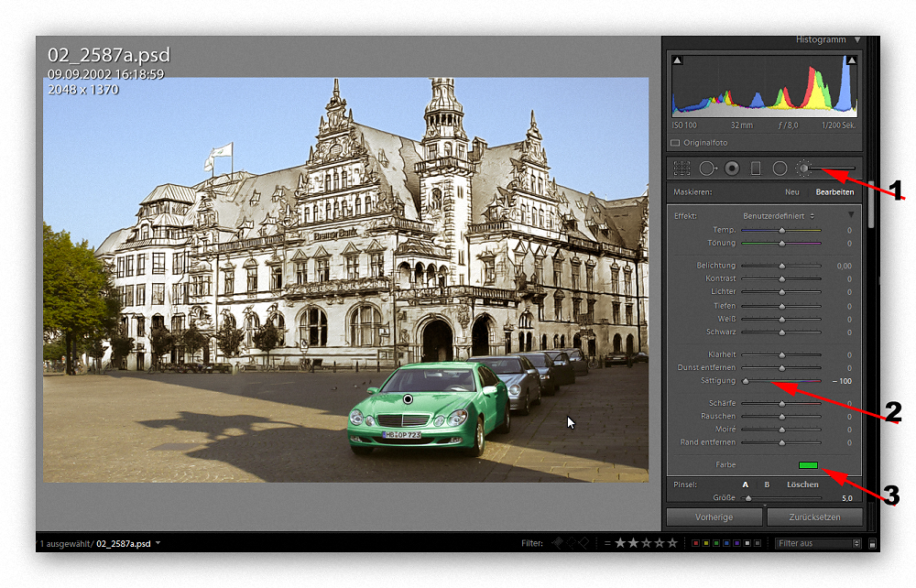Open the 02_2587a.psd filmstrip source dropdown
The image size is (916, 588).
pos(158,543)
